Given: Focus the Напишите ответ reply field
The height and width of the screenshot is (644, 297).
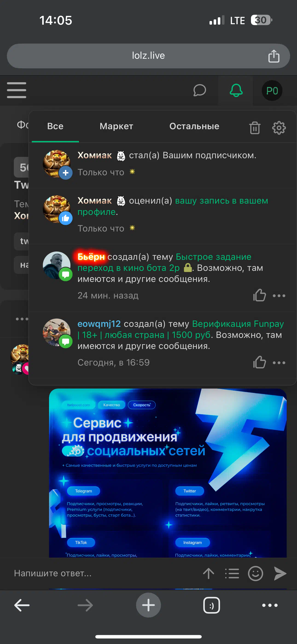Looking at the screenshot, I should tap(100, 573).
